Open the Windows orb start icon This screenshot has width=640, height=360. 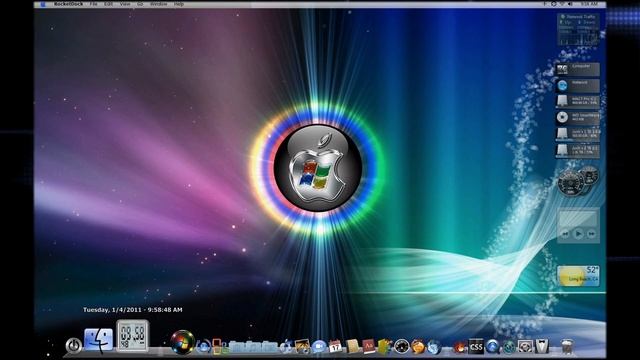182,342
